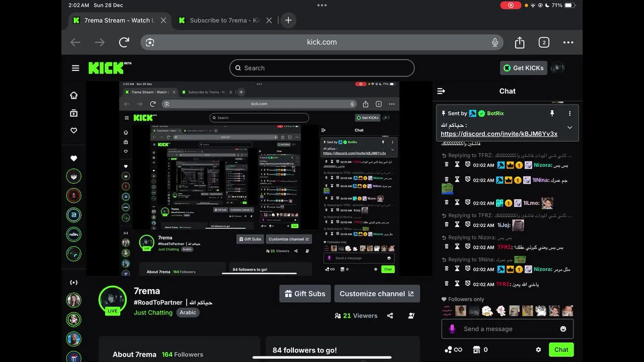644x362 pixels.
Task: Click the Get KICKs button
Action: 523,68
